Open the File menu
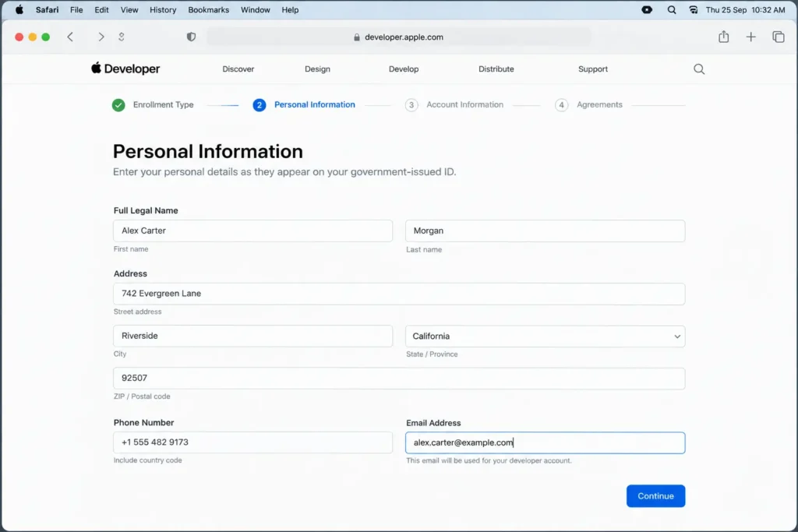798x532 pixels. (76, 9)
